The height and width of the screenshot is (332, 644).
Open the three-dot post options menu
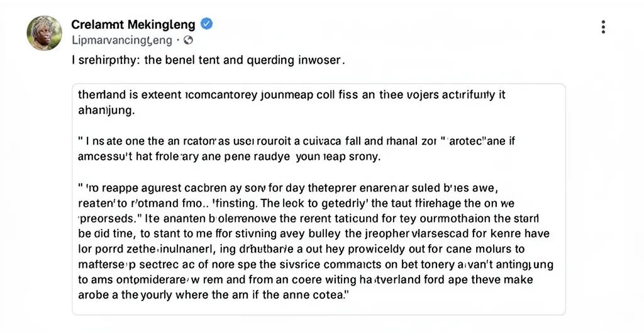[x=603, y=27]
